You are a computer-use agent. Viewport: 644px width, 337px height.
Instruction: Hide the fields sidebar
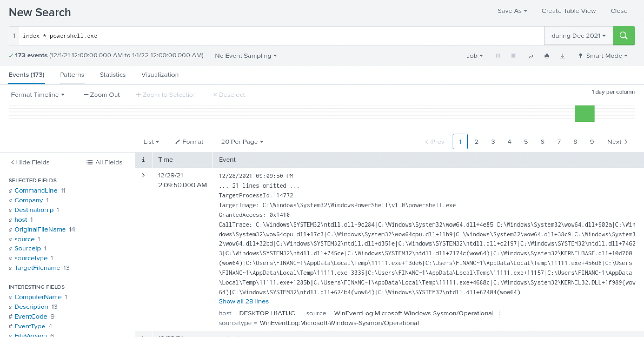click(30, 162)
